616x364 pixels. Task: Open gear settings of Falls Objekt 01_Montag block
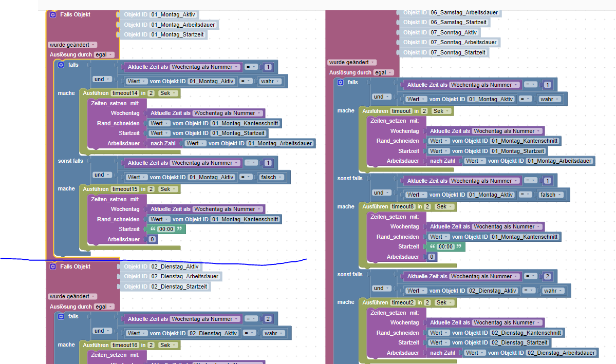53,14
